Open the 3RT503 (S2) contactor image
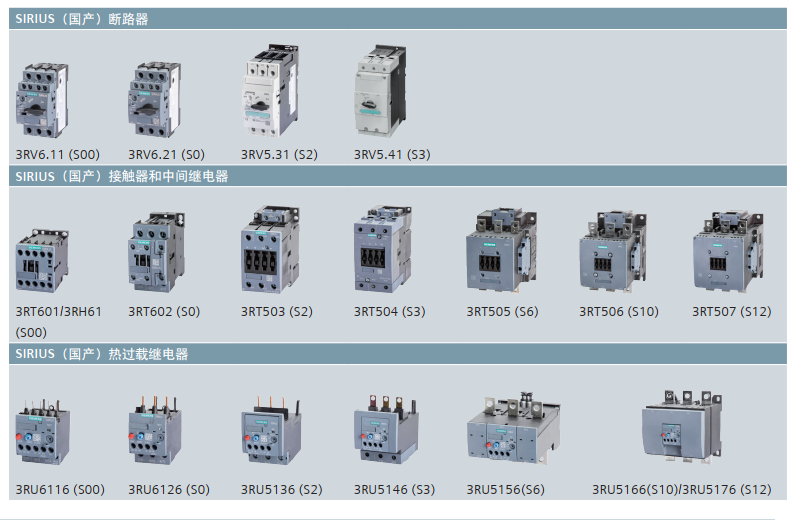The width and height of the screenshot is (805, 520). pyautogui.click(x=271, y=249)
